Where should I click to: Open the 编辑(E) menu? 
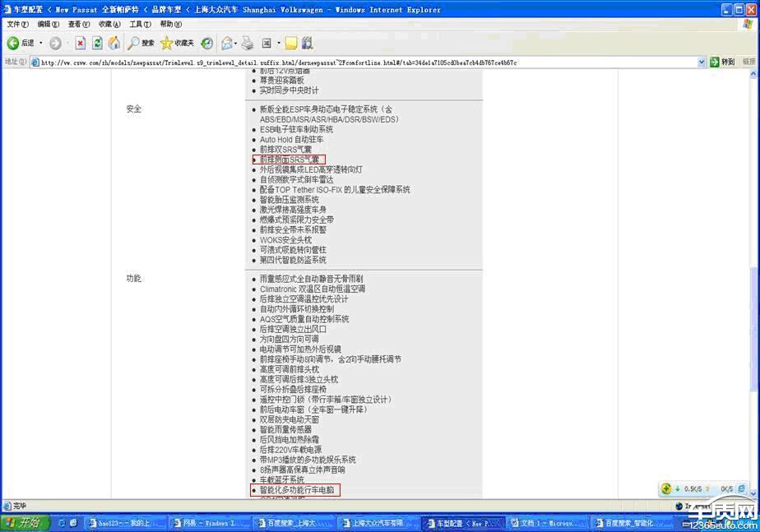[x=48, y=24]
